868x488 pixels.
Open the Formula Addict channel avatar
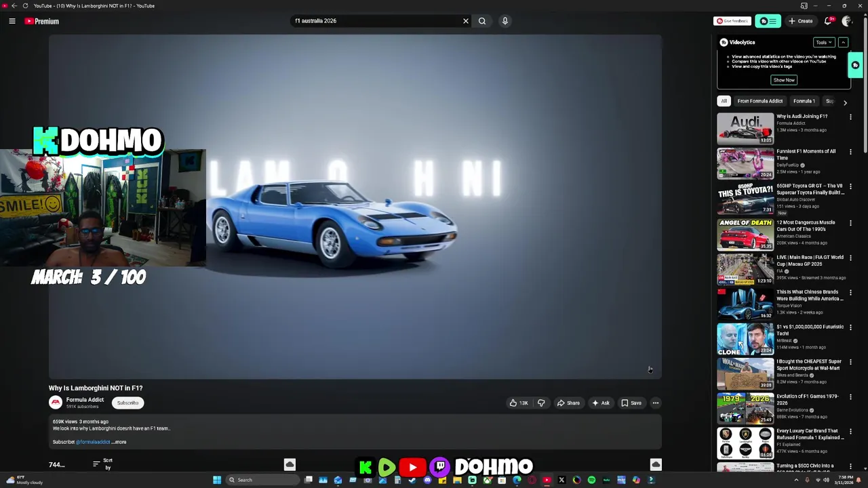[56, 403]
